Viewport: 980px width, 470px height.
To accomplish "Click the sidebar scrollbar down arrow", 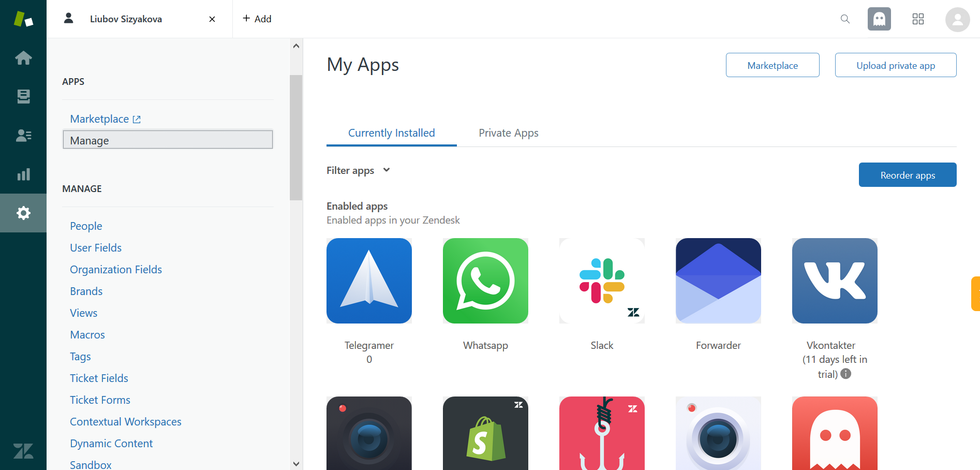I will coord(296,464).
